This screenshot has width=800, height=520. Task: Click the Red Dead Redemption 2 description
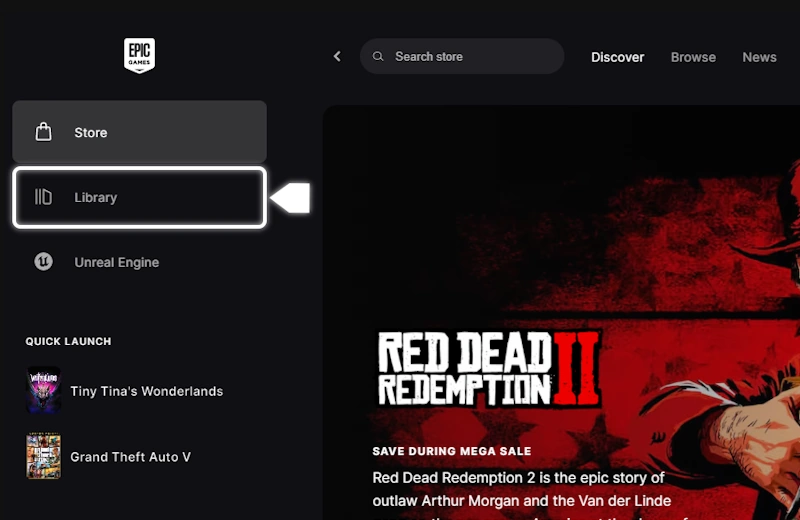521,494
